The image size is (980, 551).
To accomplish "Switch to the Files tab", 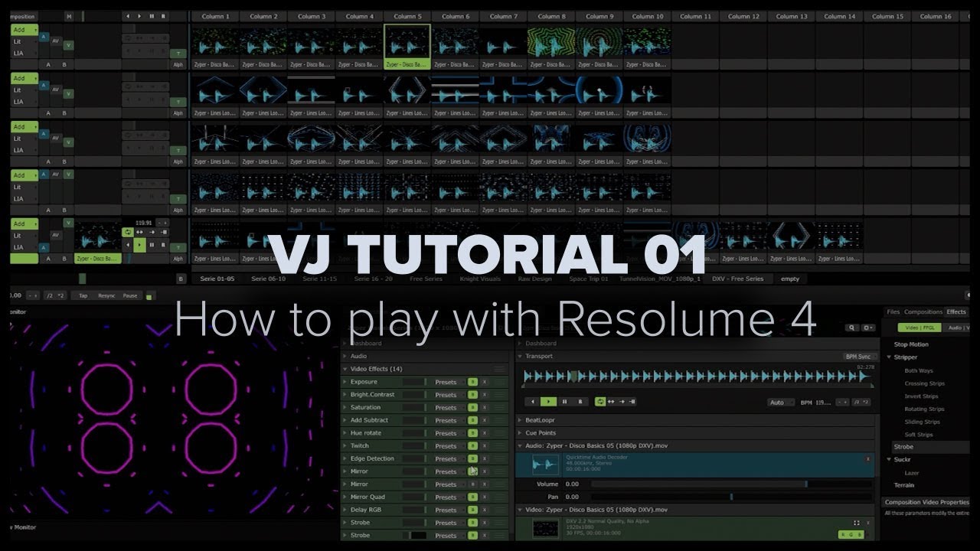I will 893,312.
